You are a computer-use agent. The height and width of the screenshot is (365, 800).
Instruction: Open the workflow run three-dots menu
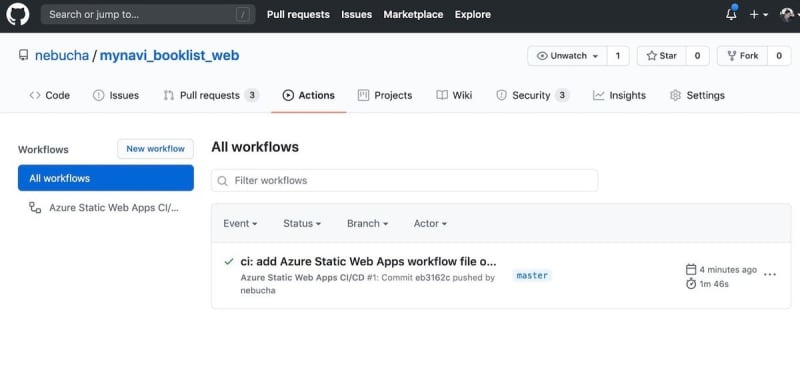770,275
